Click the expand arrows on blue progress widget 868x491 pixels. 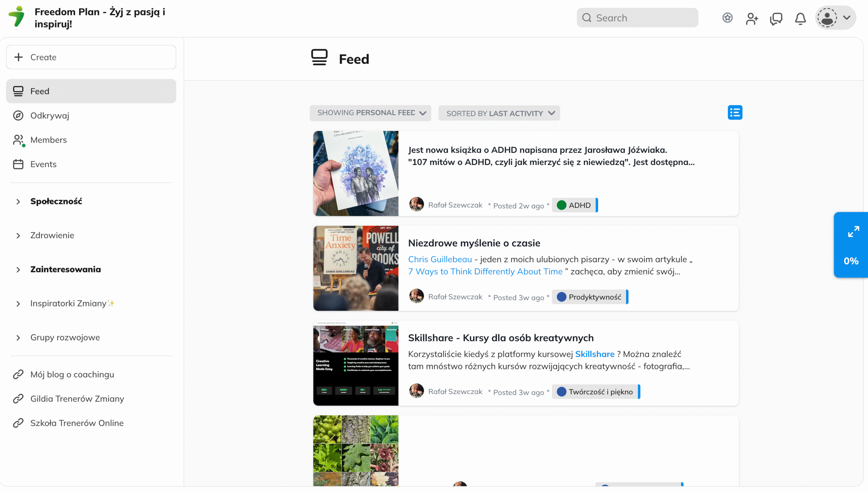[x=853, y=232]
